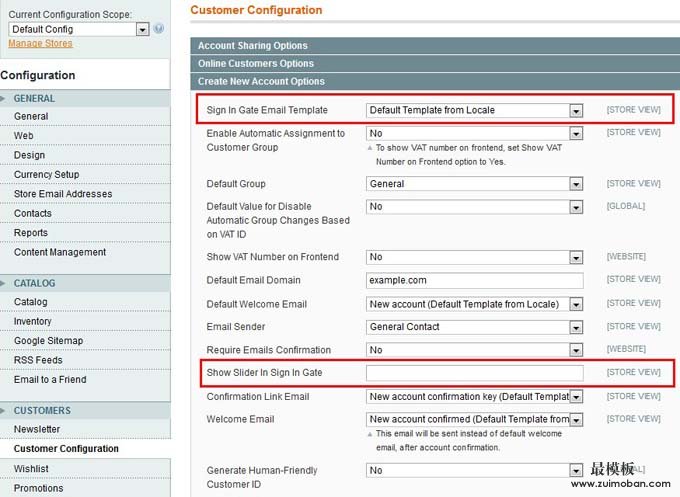The width and height of the screenshot is (680, 497).
Task: Open the Sign In Gate Email Template dropdown
Action: [x=474, y=110]
